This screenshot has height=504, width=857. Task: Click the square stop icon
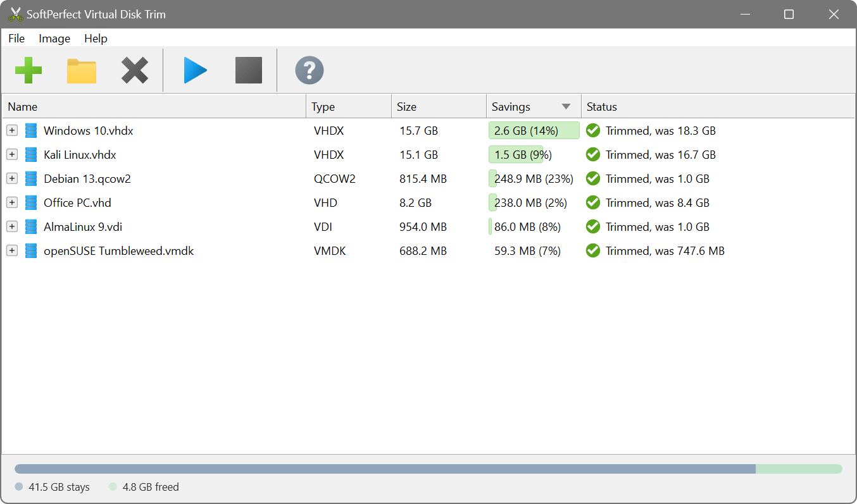tap(249, 70)
